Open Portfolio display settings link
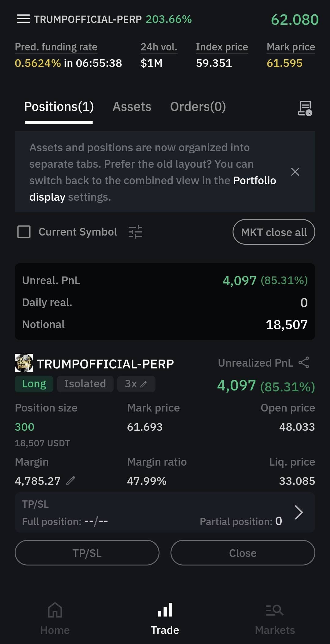330x644 pixels. 254,181
